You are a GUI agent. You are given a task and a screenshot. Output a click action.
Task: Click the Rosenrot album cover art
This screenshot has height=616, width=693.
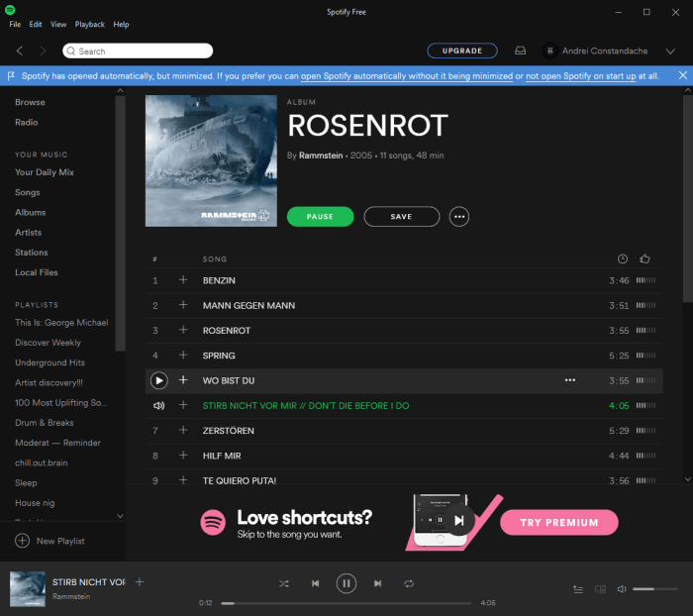(x=211, y=161)
